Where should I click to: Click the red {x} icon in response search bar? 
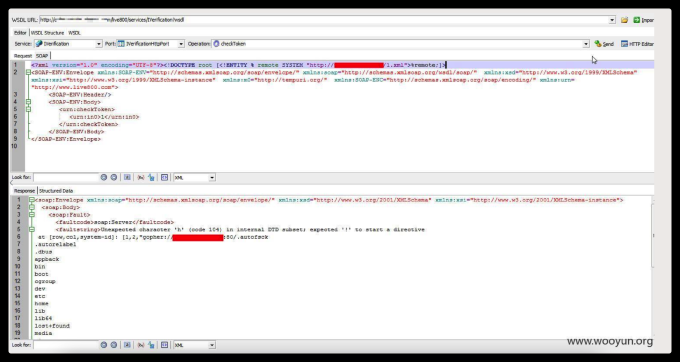141,345
